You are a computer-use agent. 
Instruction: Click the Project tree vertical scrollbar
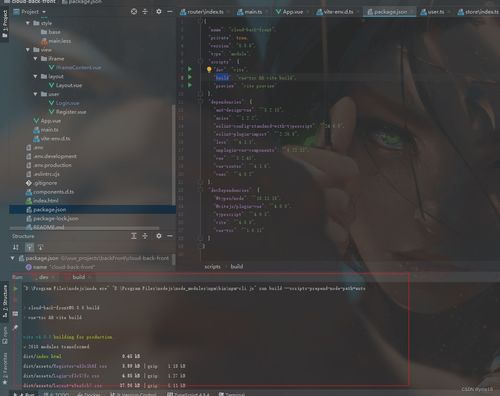(x=173, y=154)
